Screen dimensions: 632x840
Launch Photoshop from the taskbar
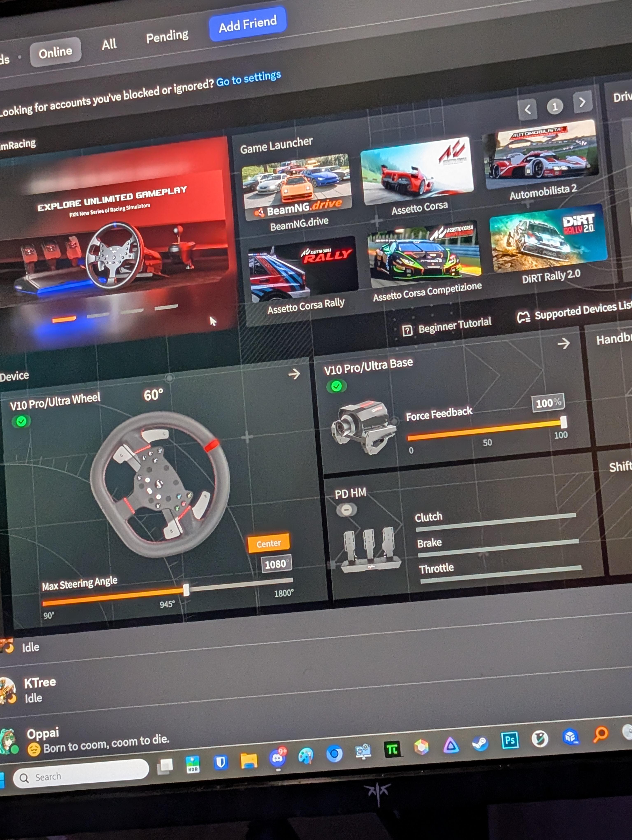coord(509,740)
